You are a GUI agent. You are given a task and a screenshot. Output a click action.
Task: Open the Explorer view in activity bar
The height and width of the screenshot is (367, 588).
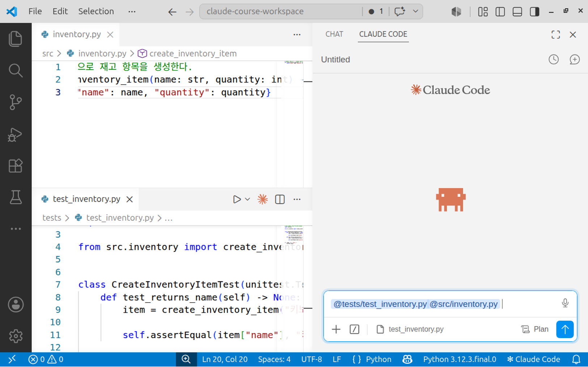16,39
